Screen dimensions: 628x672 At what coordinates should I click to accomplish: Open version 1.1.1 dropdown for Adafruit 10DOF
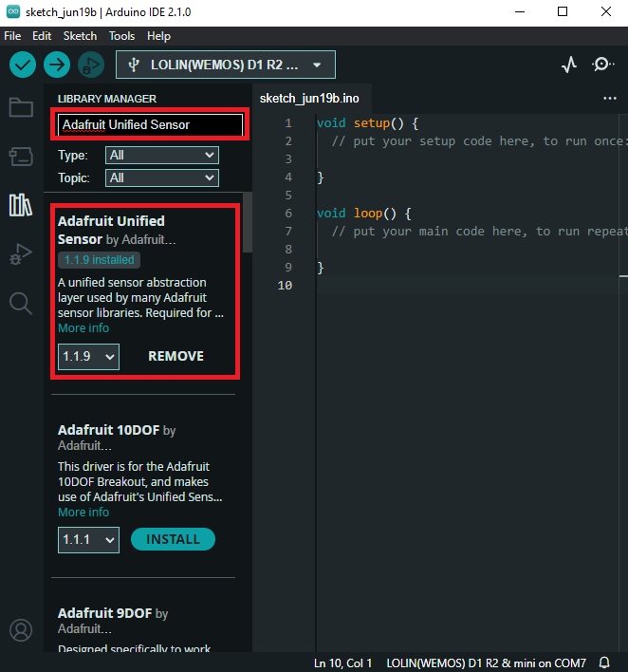click(x=88, y=539)
